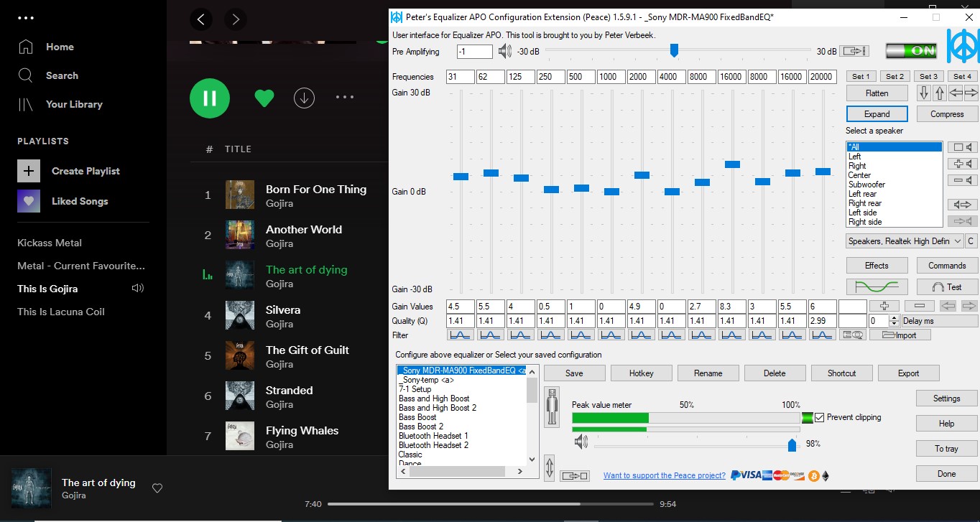Save the current configuration
The height and width of the screenshot is (522, 980).
574,373
